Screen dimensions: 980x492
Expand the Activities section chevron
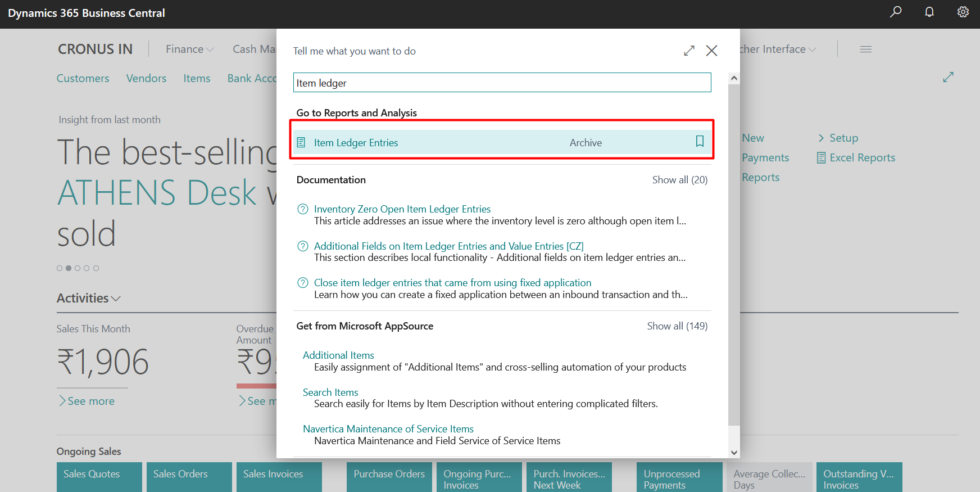pos(116,299)
